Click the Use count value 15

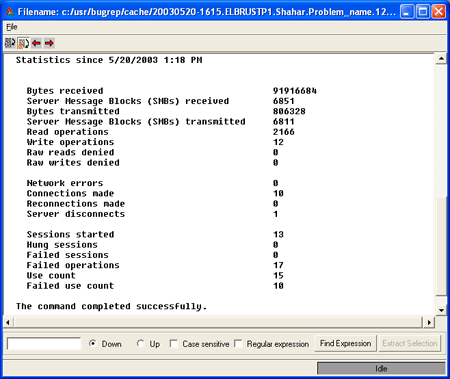[278, 276]
